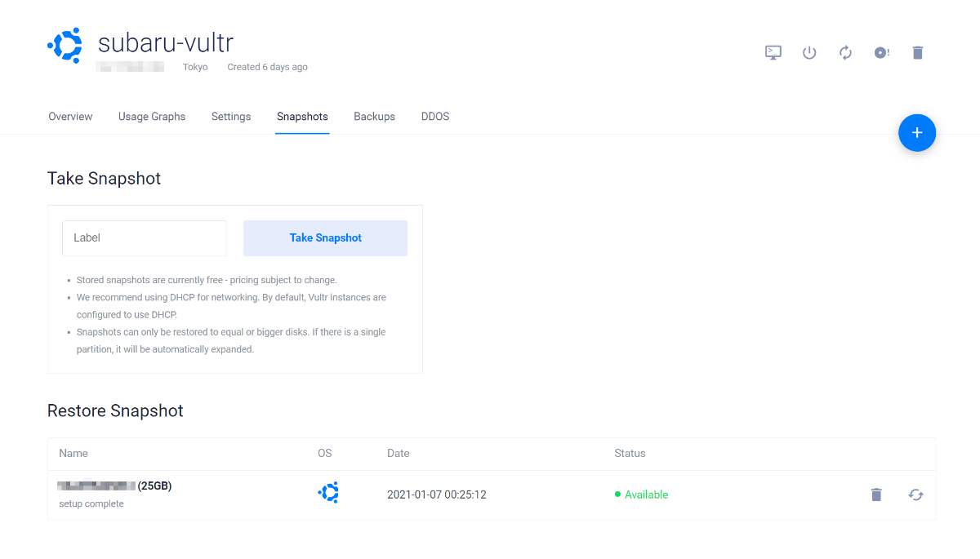This screenshot has width=980, height=559.
Task: Open the Backups tab
Action: [x=374, y=117]
